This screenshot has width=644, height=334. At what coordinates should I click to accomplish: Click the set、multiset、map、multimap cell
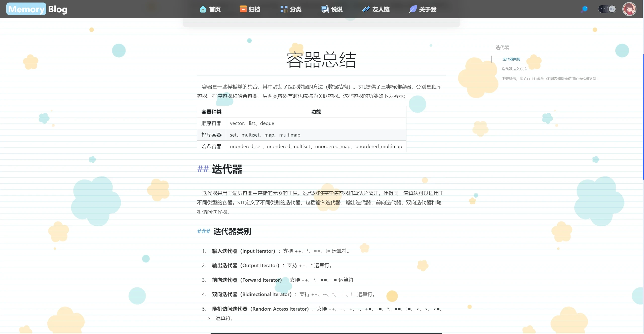click(x=316, y=135)
